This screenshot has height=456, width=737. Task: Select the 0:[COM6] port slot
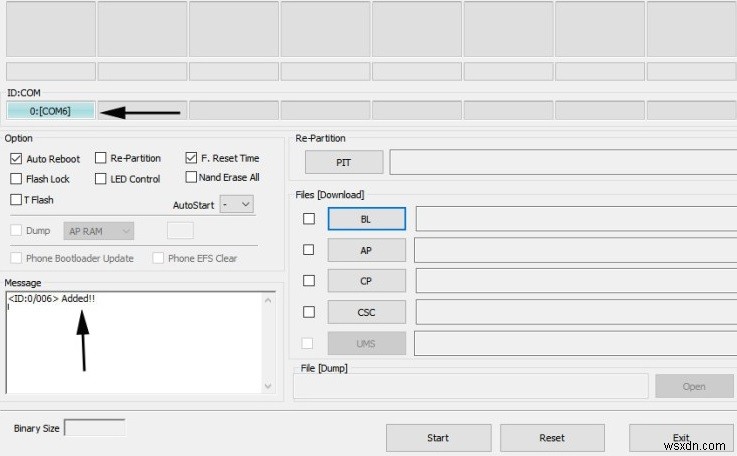50,111
